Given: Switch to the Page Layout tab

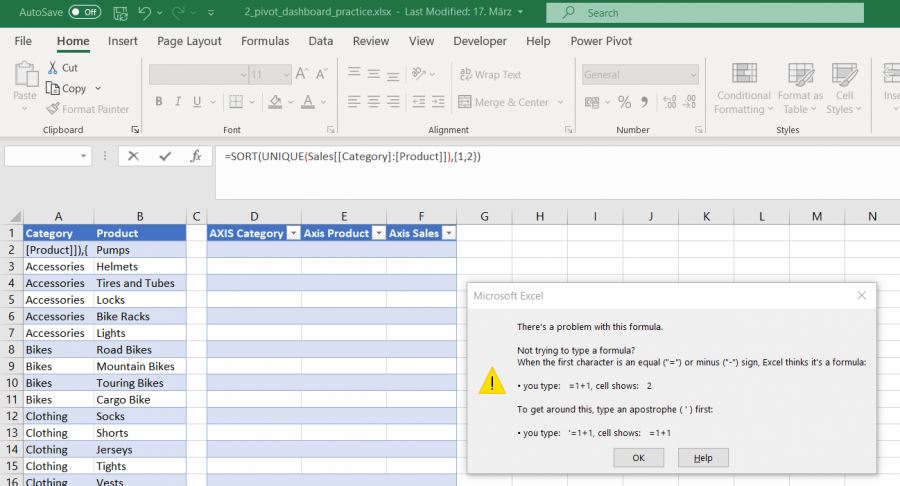Looking at the screenshot, I should coord(189,41).
